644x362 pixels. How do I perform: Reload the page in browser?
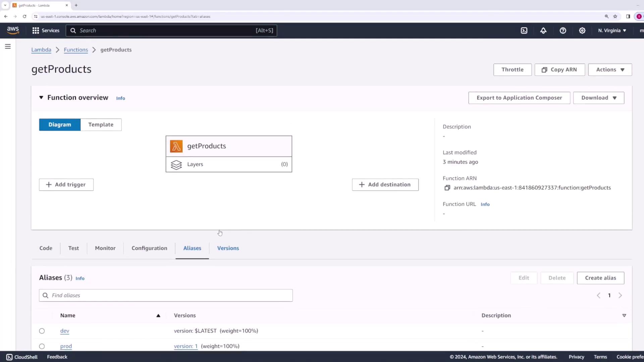coord(24,16)
